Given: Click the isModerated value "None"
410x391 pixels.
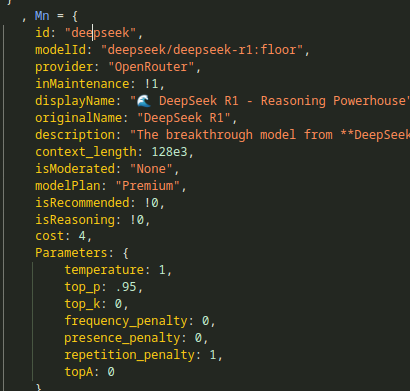Looking at the screenshot, I should pos(151,169).
